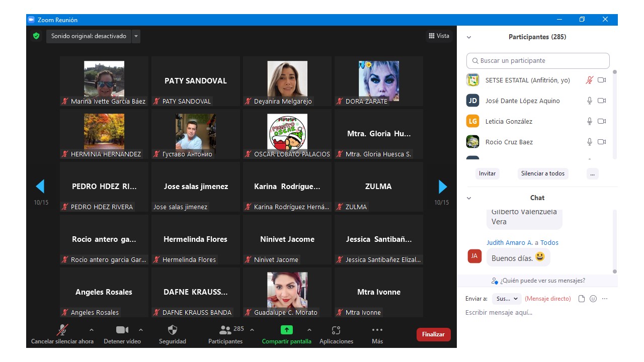Open the Vista layout menu

pyautogui.click(x=439, y=36)
